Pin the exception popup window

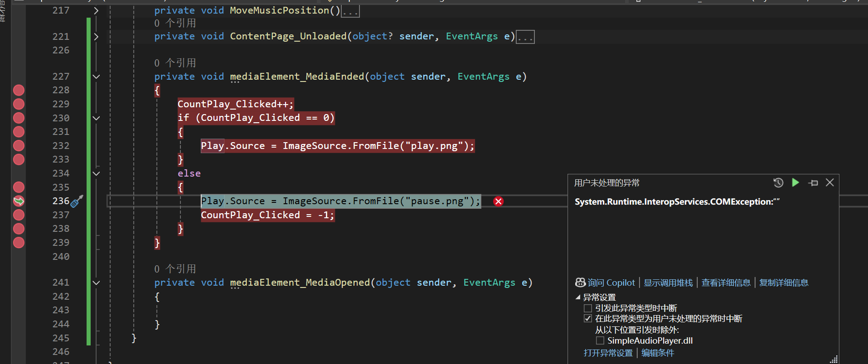click(813, 183)
